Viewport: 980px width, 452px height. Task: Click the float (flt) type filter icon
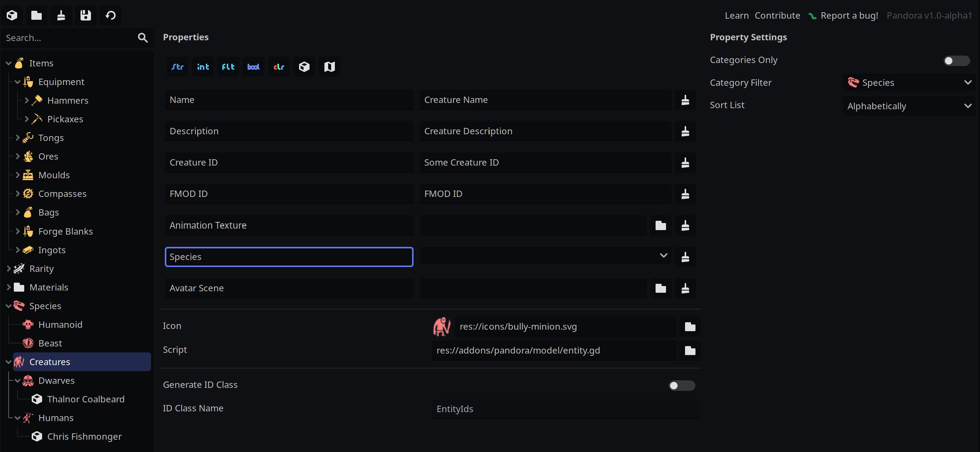227,67
